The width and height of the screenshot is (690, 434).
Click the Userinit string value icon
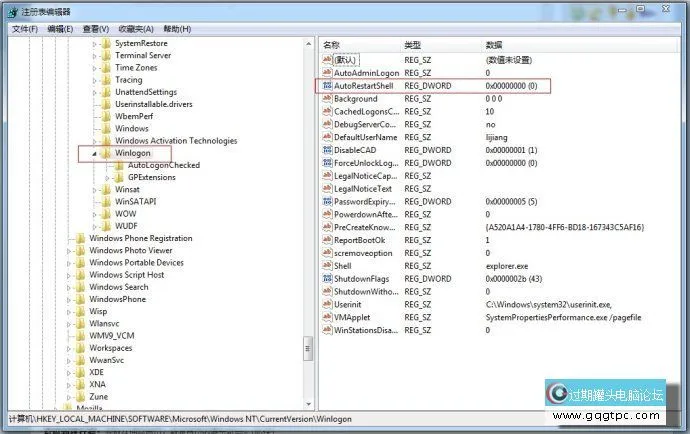pyautogui.click(x=327, y=304)
